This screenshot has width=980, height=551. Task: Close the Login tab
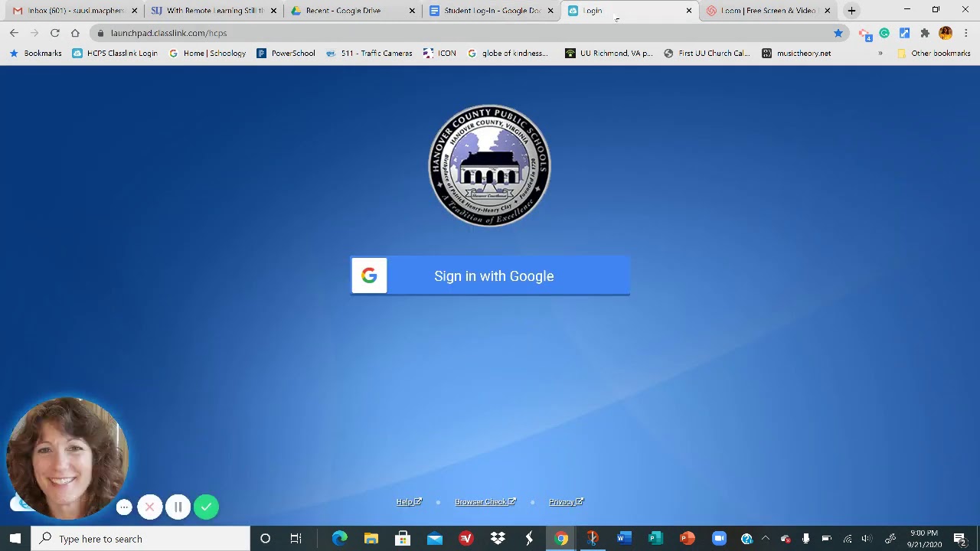coord(688,11)
